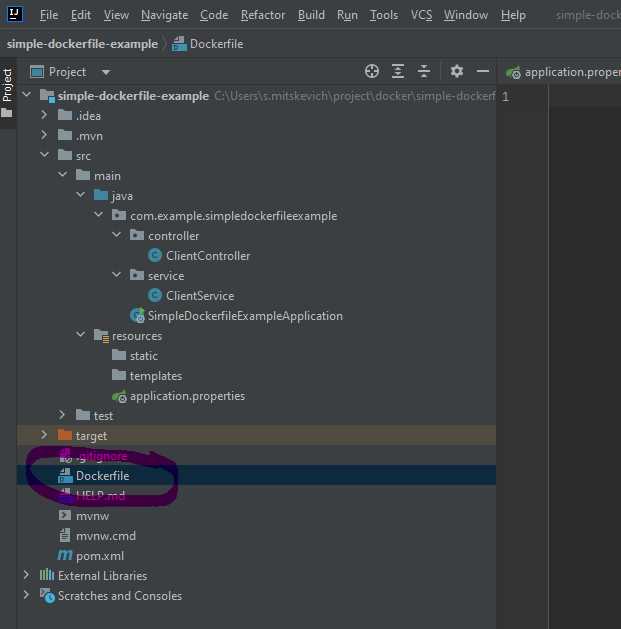Collapse the resources folder
The image size is (621, 629).
click(81, 335)
